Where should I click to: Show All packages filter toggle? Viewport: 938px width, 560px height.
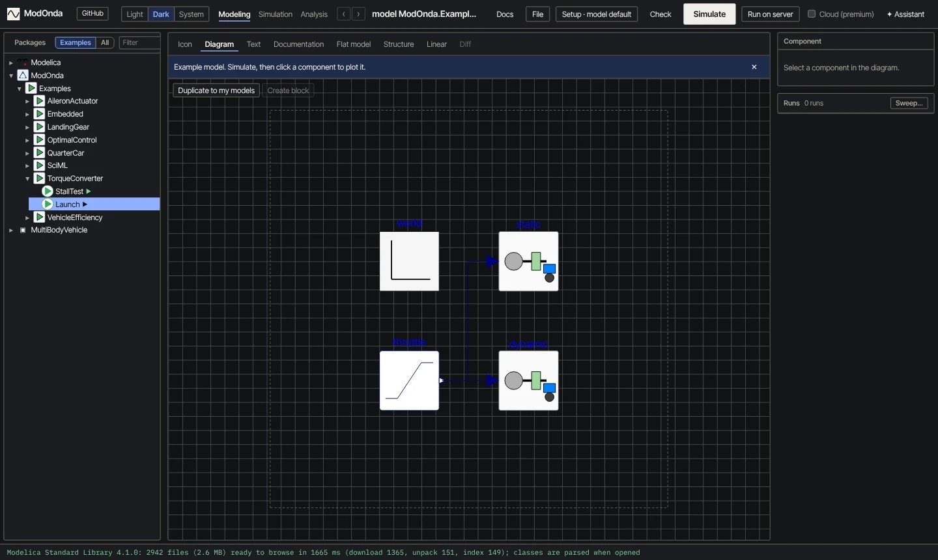[105, 42]
